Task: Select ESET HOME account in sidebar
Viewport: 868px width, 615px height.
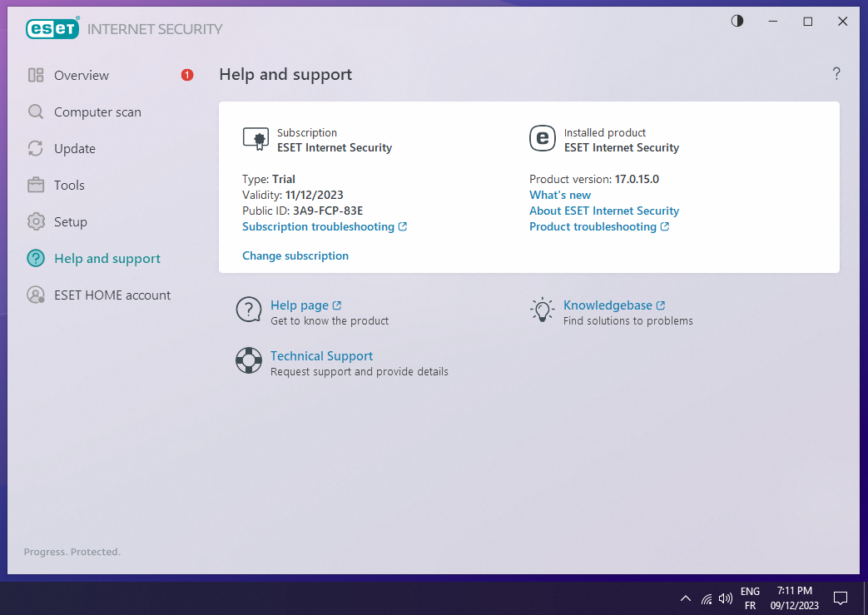Action: pos(112,295)
